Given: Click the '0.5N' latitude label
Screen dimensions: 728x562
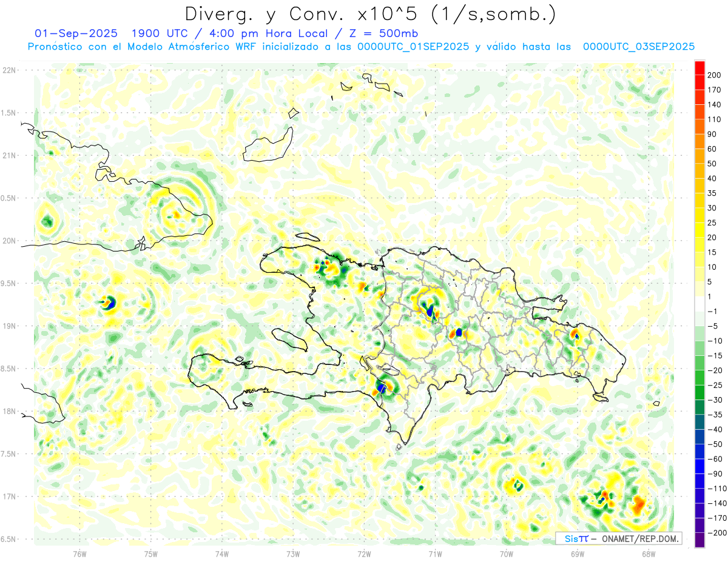Looking at the screenshot, I should (x=8, y=198).
